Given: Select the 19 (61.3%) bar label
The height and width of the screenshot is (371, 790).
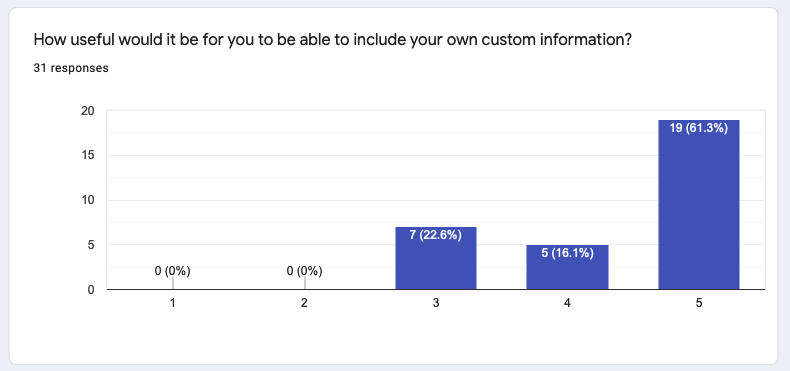Looking at the screenshot, I should click(699, 128).
